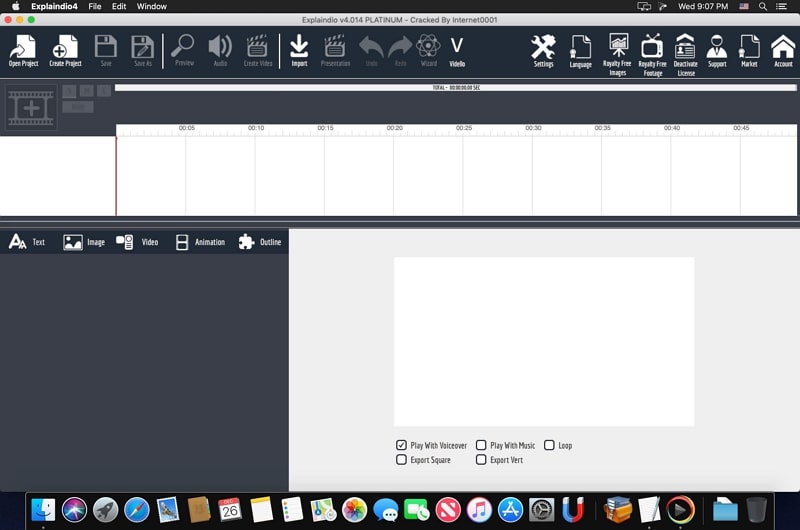The width and height of the screenshot is (800, 530).
Task: Open the Preview magnifier tool
Action: pos(184,50)
